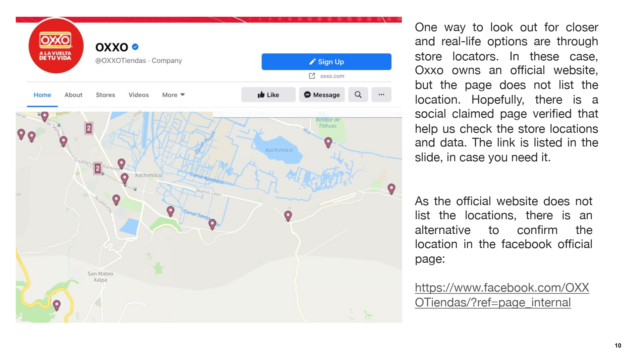This screenshot has width=644, height=362.
Task: Click the Xochimilco lake label on map
Action: [x=279, y=150]
